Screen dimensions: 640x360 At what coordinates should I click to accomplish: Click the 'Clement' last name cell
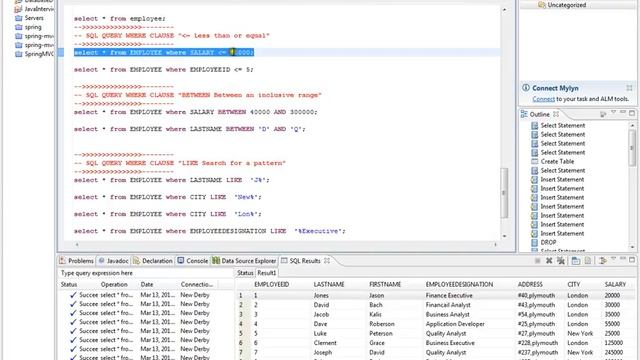pyautogui.click(x=325, y=343)
